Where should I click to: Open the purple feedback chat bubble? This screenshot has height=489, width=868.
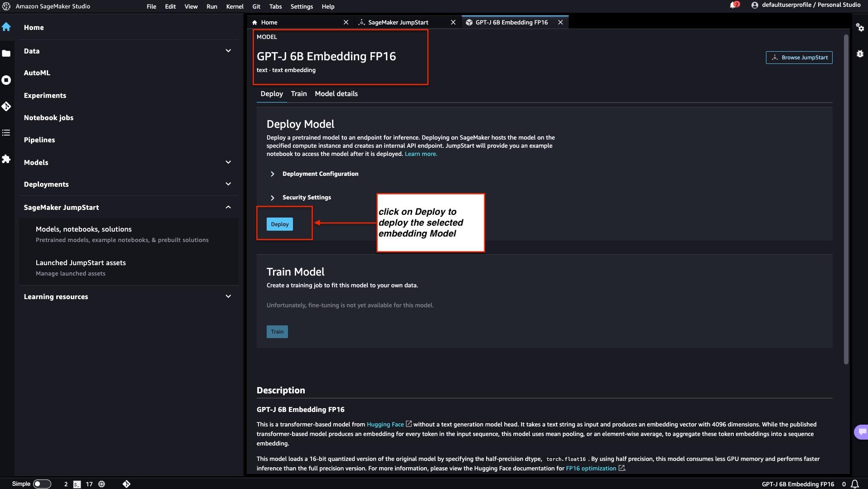pos(861,432)
